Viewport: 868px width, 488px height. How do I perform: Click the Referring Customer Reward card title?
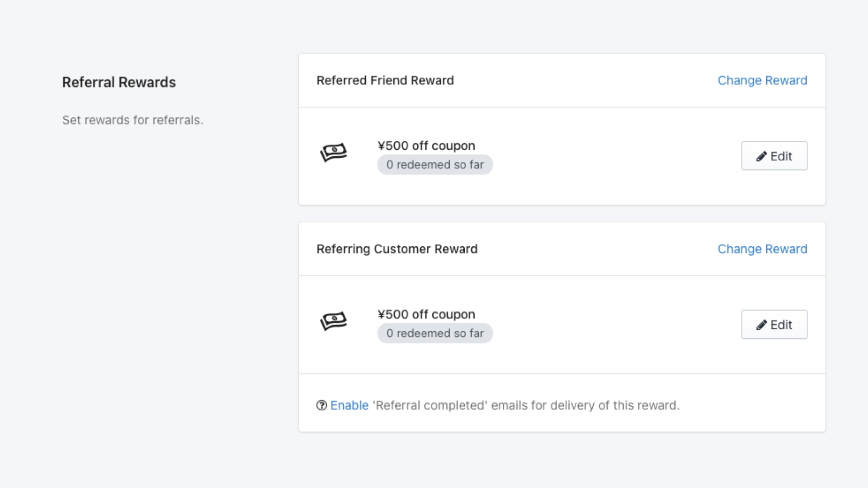pos(397,249)
